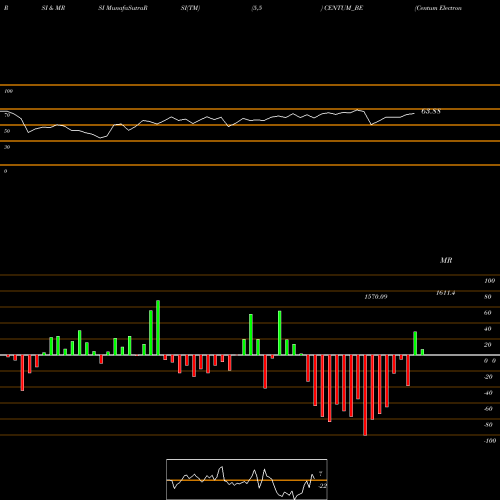Click the -40 label on the MR axis
Viewport: 500px width, 500px height.
click(488, 393)
